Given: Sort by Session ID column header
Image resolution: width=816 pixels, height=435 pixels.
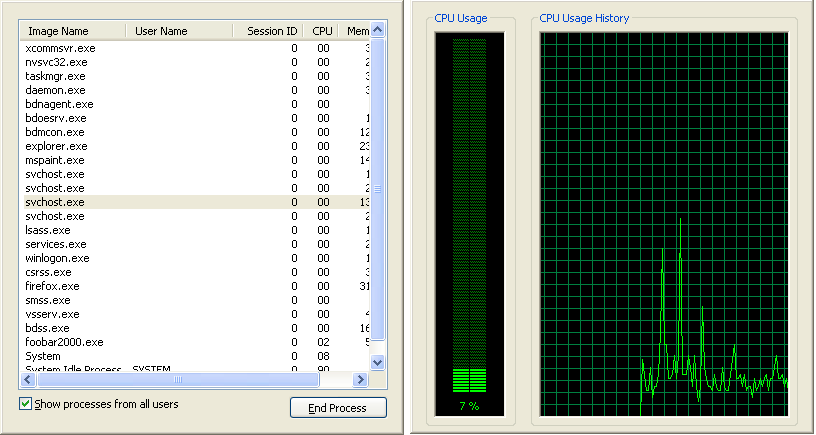Looking at the screenshot, I should coord(271,31).
